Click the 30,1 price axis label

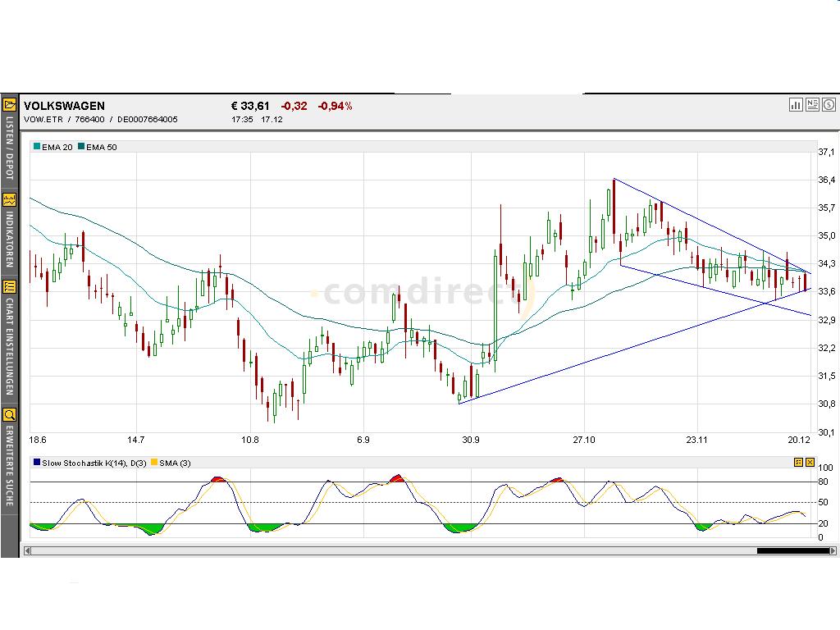[x=826, y=431]
